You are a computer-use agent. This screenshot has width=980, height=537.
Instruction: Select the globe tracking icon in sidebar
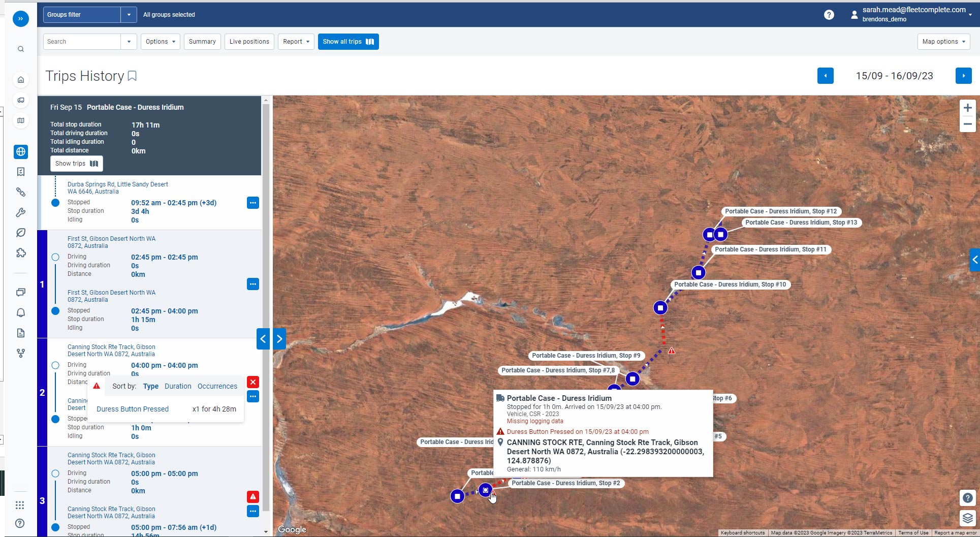(x=21, y=151)
